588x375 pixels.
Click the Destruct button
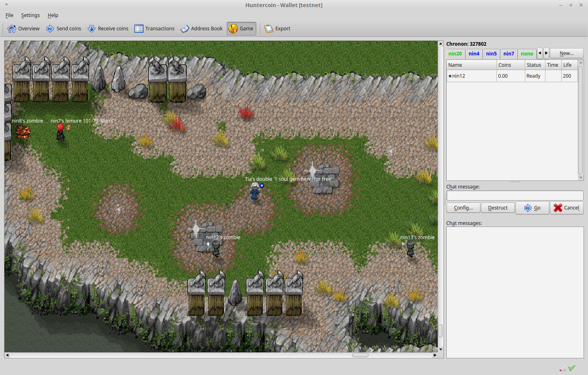[x=498, y=208]
